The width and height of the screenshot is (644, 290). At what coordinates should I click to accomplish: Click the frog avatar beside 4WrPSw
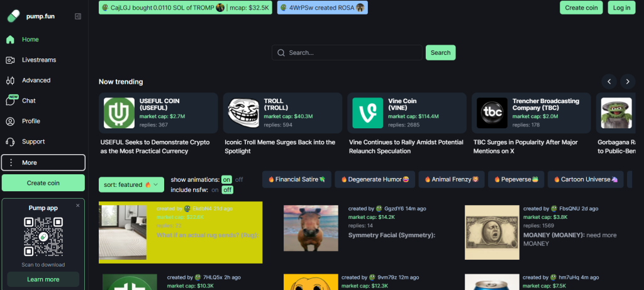pos(284,8)
